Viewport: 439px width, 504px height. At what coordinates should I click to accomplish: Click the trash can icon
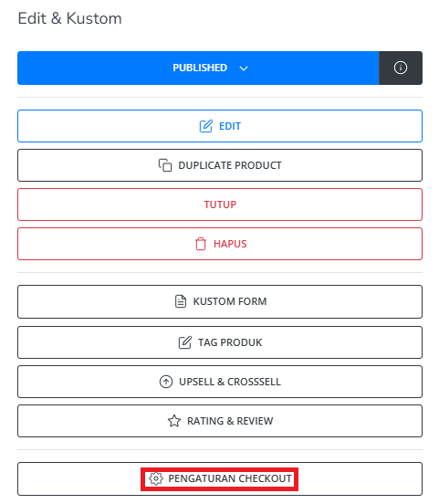pyautogui.click(x=201, y=244)
